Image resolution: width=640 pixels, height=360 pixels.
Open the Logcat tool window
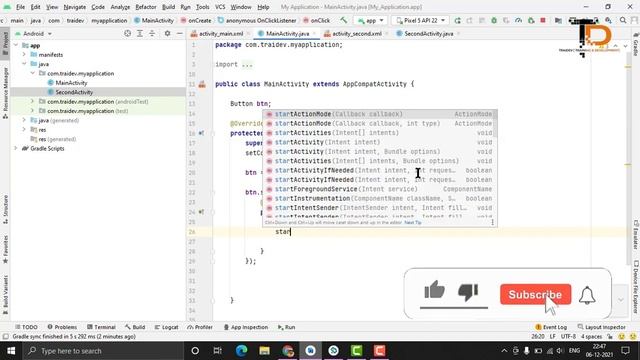[167, 327]
